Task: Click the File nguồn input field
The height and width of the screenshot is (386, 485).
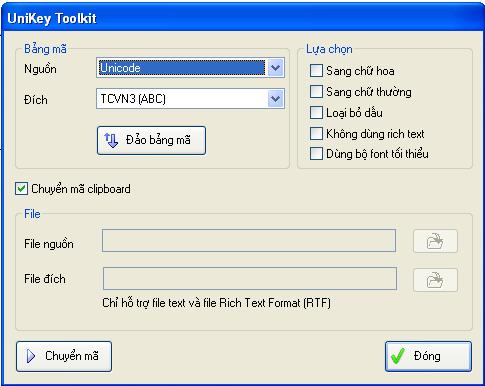Action: (249, 240)
